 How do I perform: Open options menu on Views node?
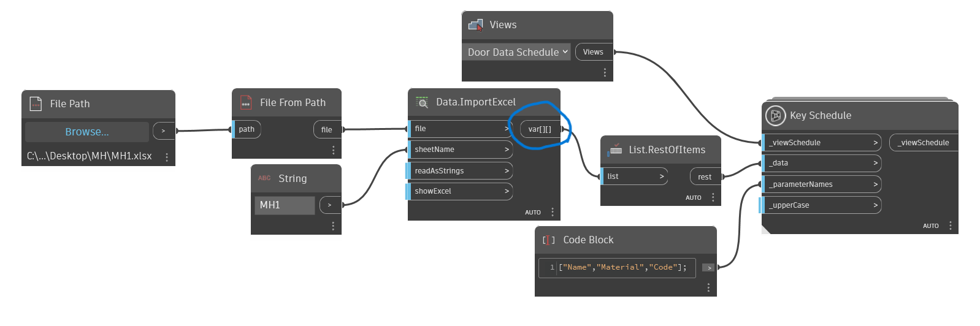605,72
